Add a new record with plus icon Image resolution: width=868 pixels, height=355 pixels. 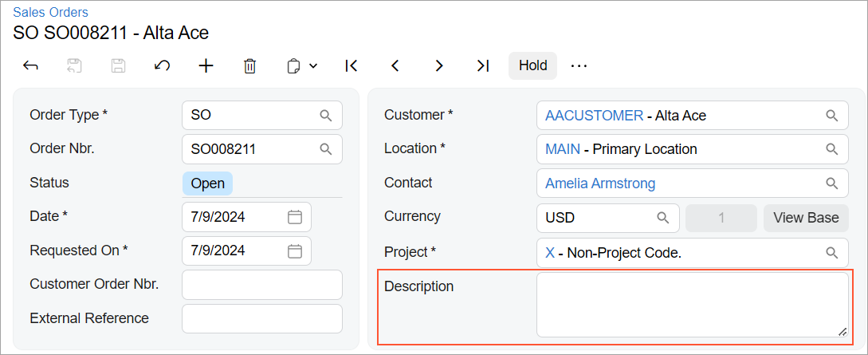206,65
